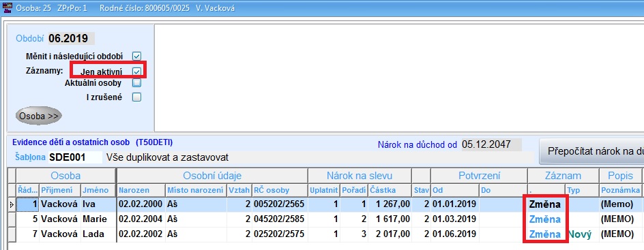Click the 'Typ' column header
Image resolution: width=644 pixels, height=250 pixels.
click(582, 190)
